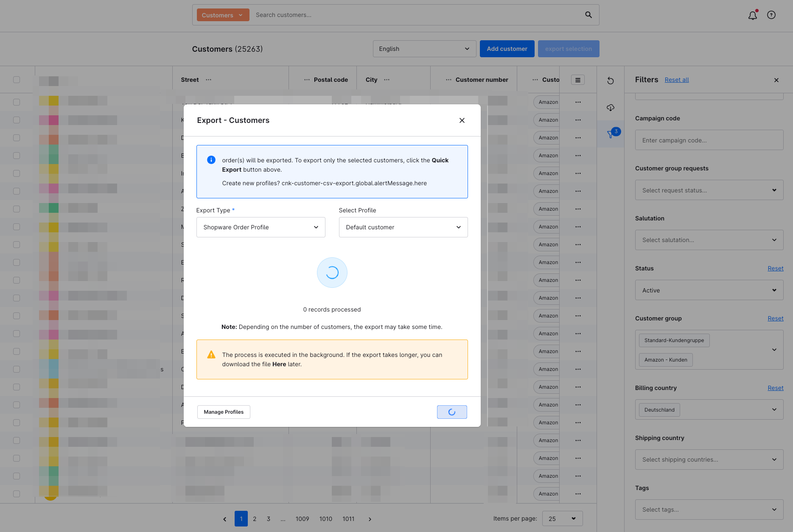
Task: Switch the entity selector from Customers
Action: click(x=222, y=14)
